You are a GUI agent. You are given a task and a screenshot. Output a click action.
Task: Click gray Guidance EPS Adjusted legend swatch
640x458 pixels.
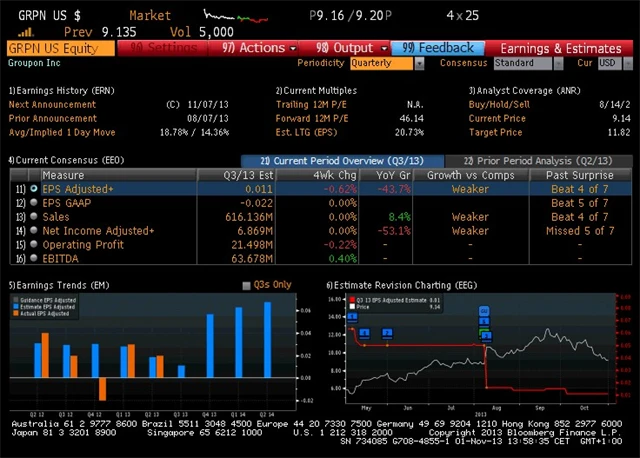coord(16,300)
